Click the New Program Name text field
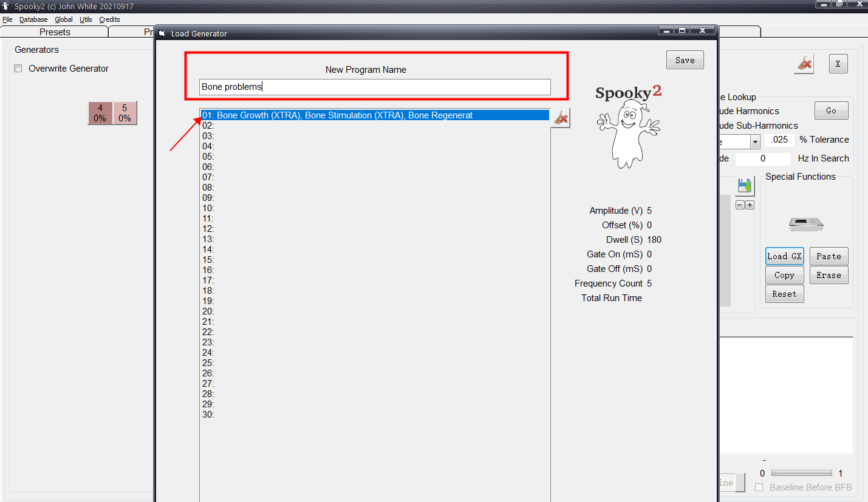The height and width of the screenshot is (502, 868). click(x=375, y=87)
